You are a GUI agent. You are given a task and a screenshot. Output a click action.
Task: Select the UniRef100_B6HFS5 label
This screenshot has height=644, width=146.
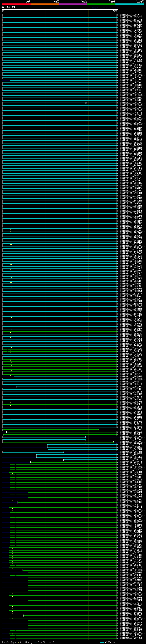click(131, 175)
